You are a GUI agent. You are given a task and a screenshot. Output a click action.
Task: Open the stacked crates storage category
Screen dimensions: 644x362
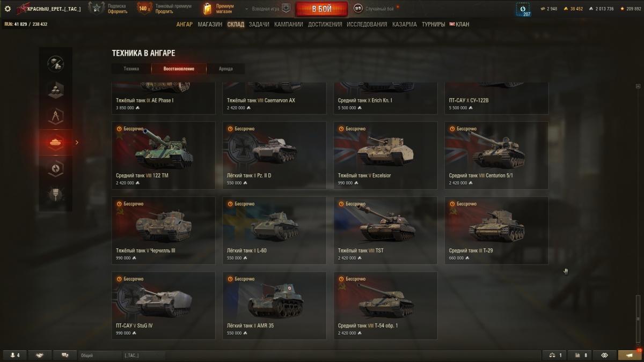[x=55, y=90]
